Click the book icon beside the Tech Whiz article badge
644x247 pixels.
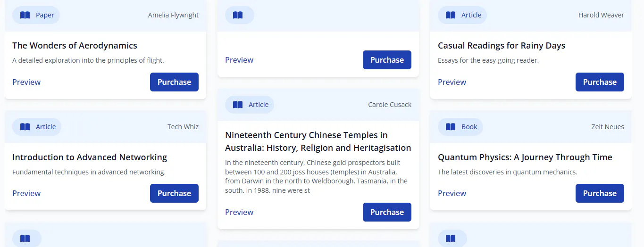coord(25,127)
